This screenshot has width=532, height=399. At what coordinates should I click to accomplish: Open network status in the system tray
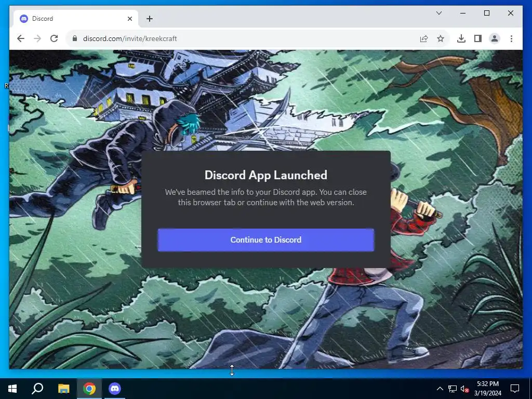(453, 389)
